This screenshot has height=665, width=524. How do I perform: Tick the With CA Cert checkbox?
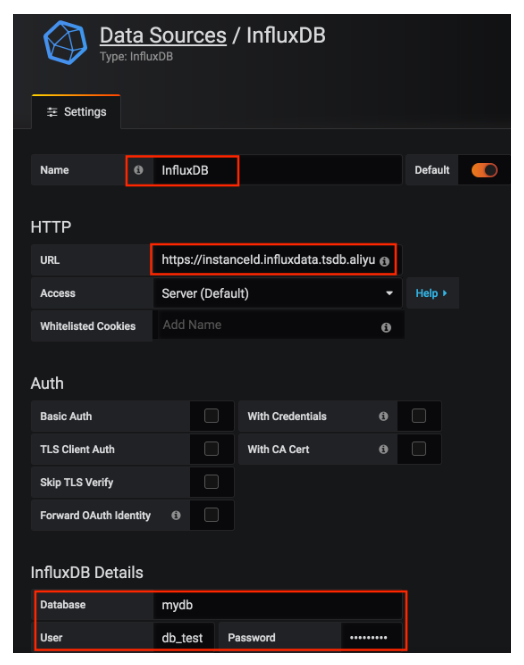point(419,449)
